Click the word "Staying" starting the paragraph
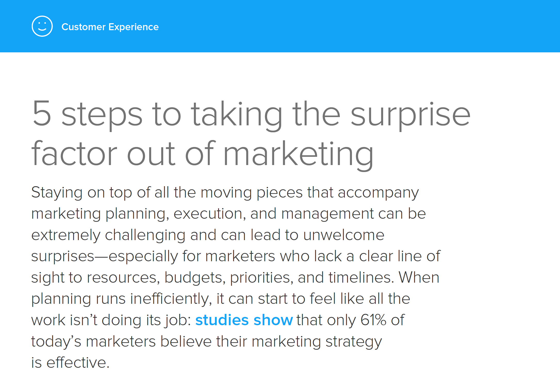 click(57, 193)
